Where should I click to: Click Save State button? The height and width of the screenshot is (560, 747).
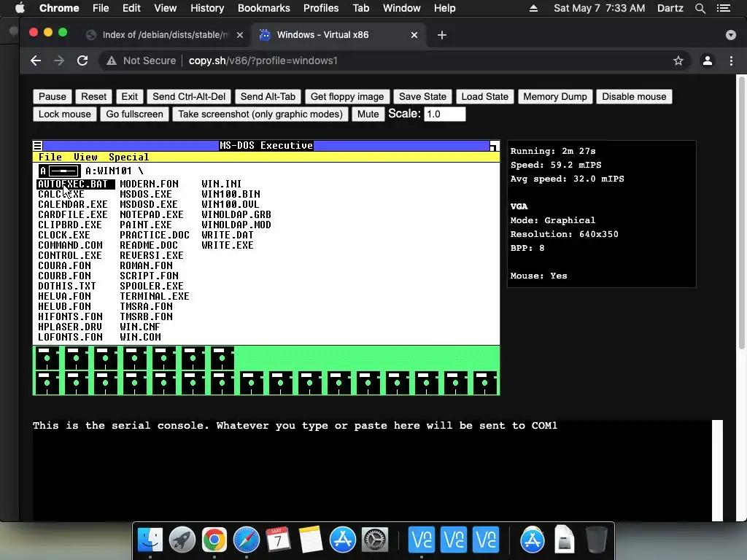tap(422, 97)
